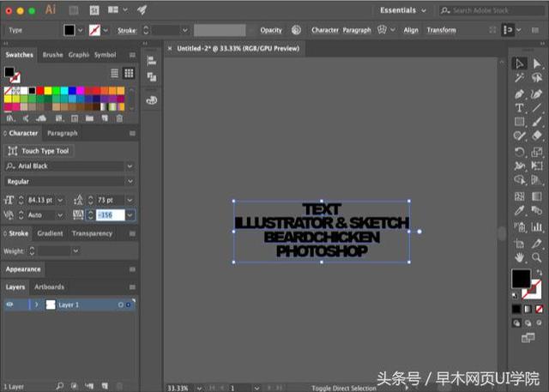Create new swatch in Swatches panel

(105, 118)
